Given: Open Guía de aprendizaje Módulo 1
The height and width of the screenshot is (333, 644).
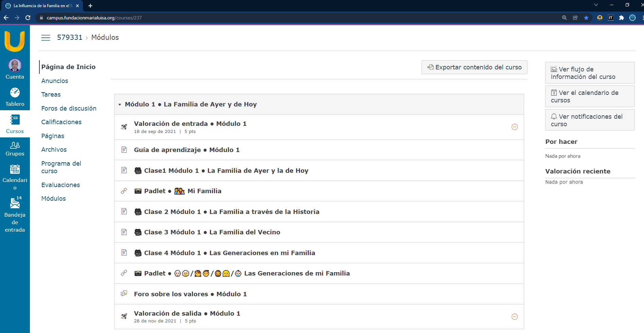Looking at the screenshot, I should click(x=186, y=150).
